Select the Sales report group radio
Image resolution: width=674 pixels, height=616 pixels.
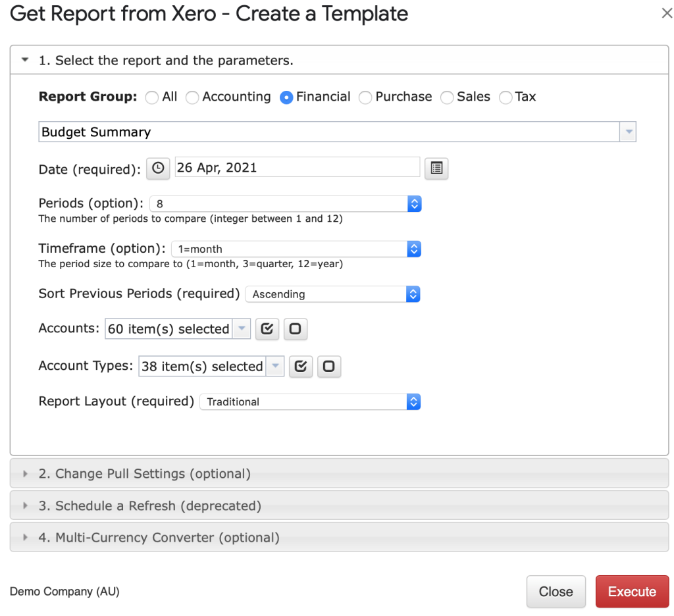click(447, 97)
